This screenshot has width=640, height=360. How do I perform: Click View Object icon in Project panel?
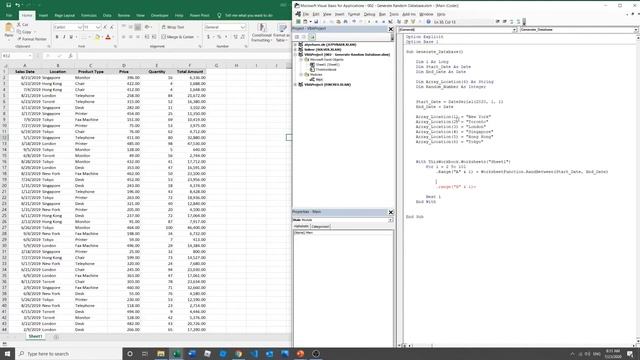(x=304, y=37)
